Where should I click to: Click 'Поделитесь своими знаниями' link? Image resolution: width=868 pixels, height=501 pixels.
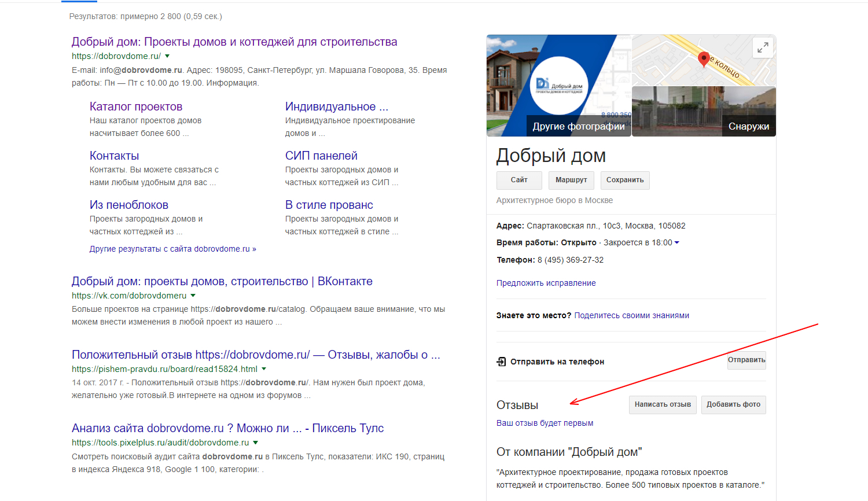(x=632, y=315)
